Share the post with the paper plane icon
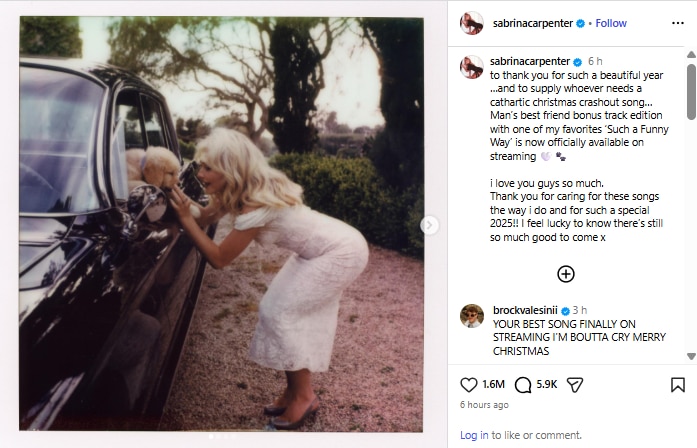 [575, 385]
